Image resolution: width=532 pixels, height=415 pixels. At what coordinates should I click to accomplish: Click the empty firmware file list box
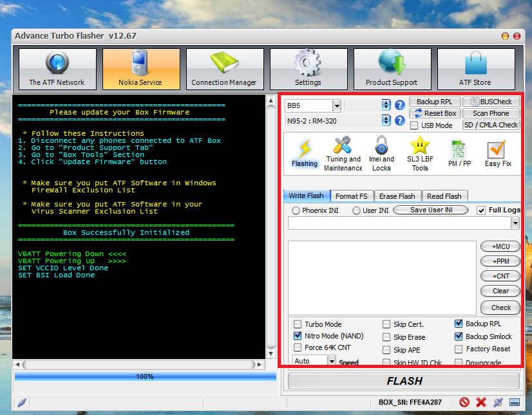pyautogui.click(x=382, y=278)
